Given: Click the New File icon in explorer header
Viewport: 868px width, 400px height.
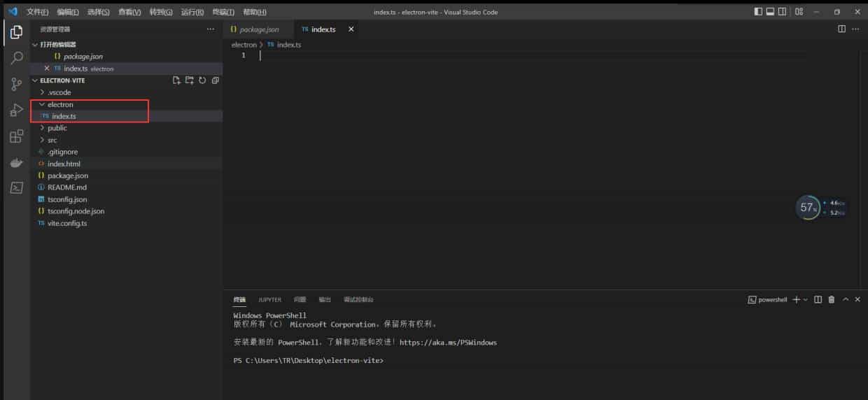Looking at the screenshot, I should pos(176,80).
